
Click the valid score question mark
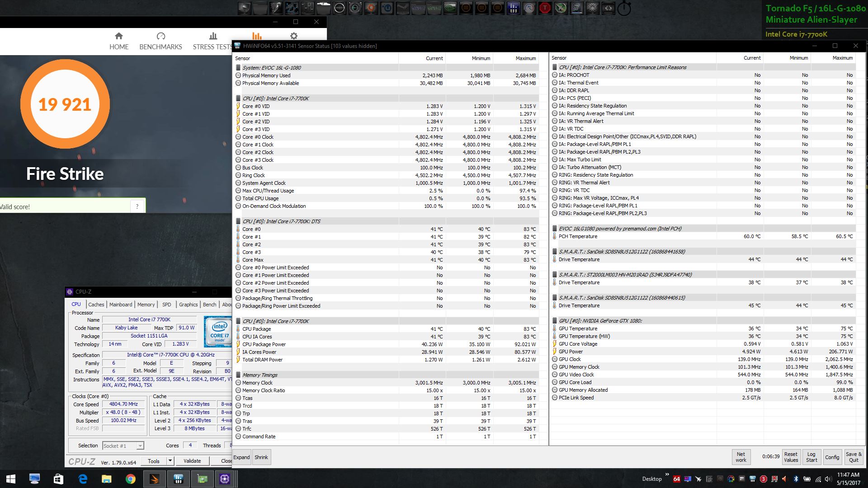tap(137, 206)
